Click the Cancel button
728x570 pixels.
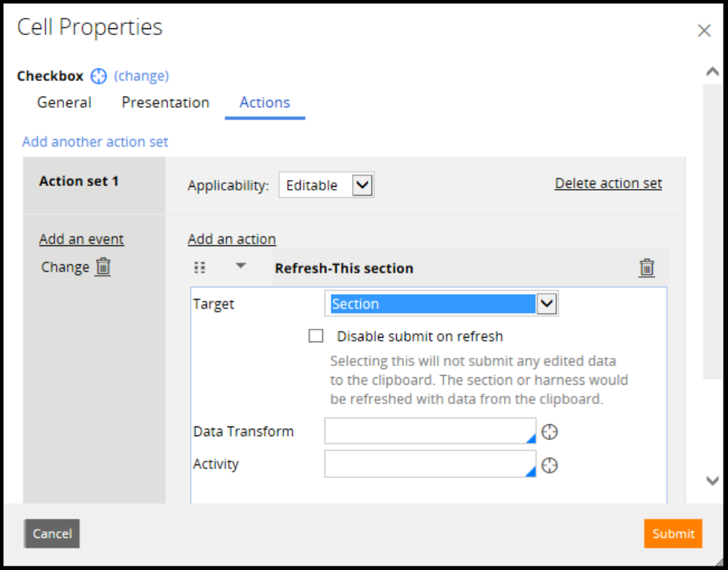point(52,534)
